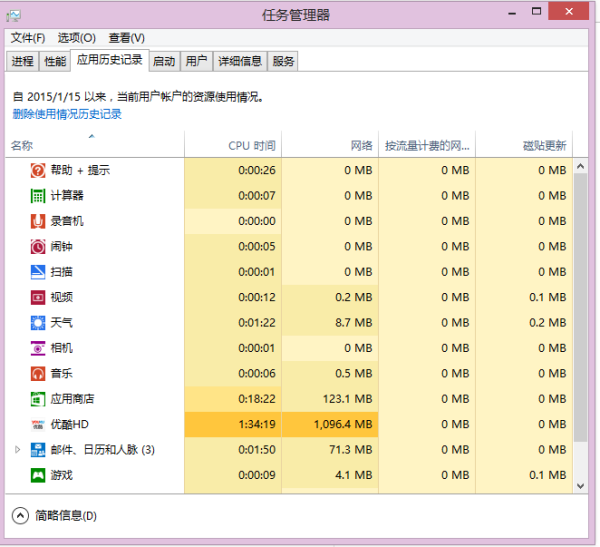The height and width of the screenshot is (547, 600).
Task: Switch to the 用户 tab
Action: tap(196, 61)
